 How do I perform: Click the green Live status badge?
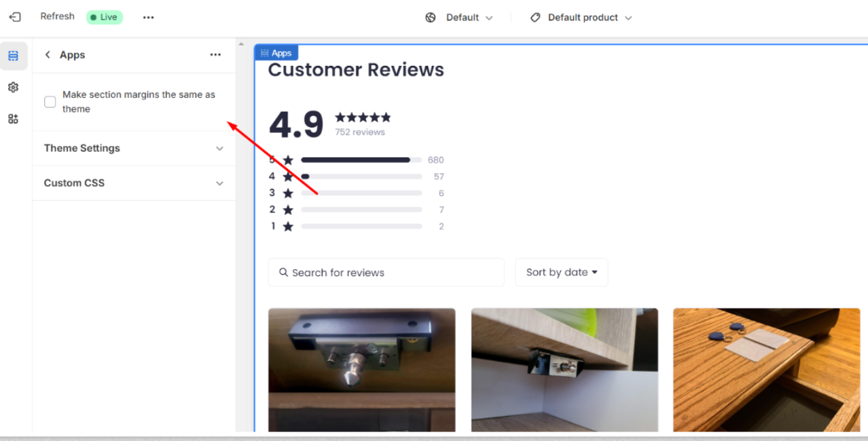coord(105,17)
